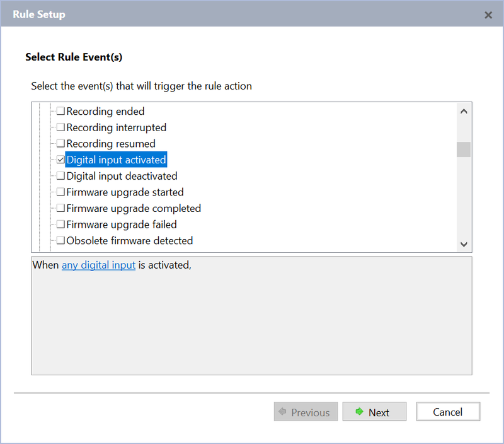Tick the Recording resumed checkbox
The height and width of the screenshot is (444, 504).
[x=61, y=144]
